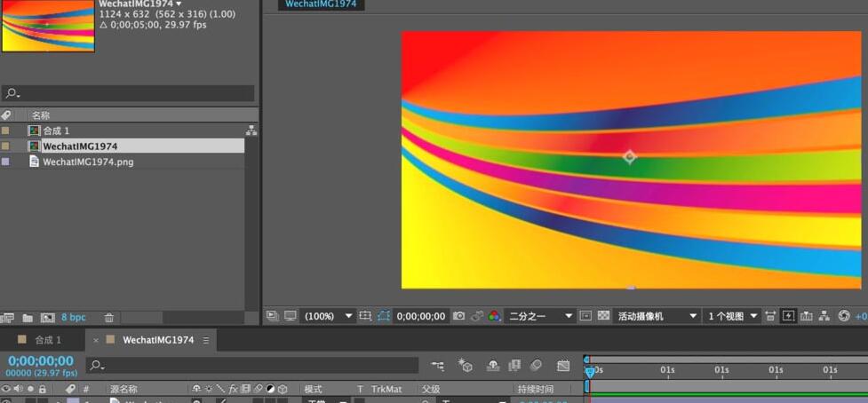Viewport: 868px width, 403px height.
Task: Open the show channel RGB icon
Action: [494, 316]
